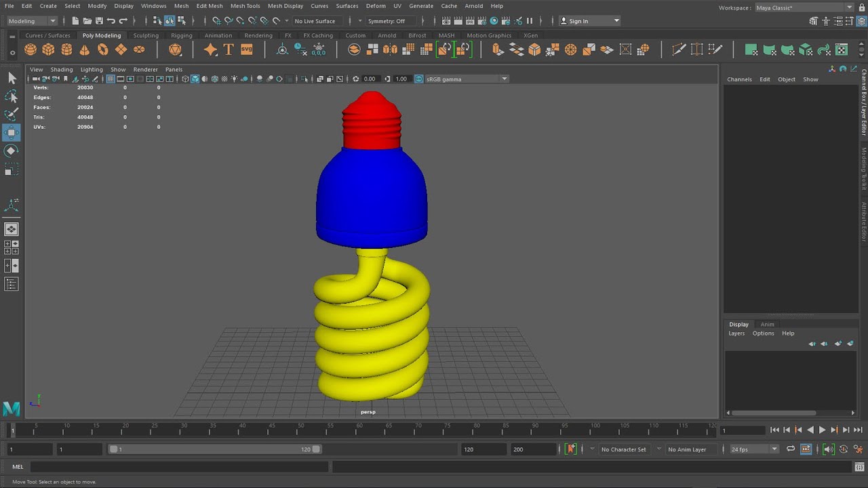Go to the start of playback range
This screenshot has height=488, width=868.
pyautogui.click(x=774, y=430)
